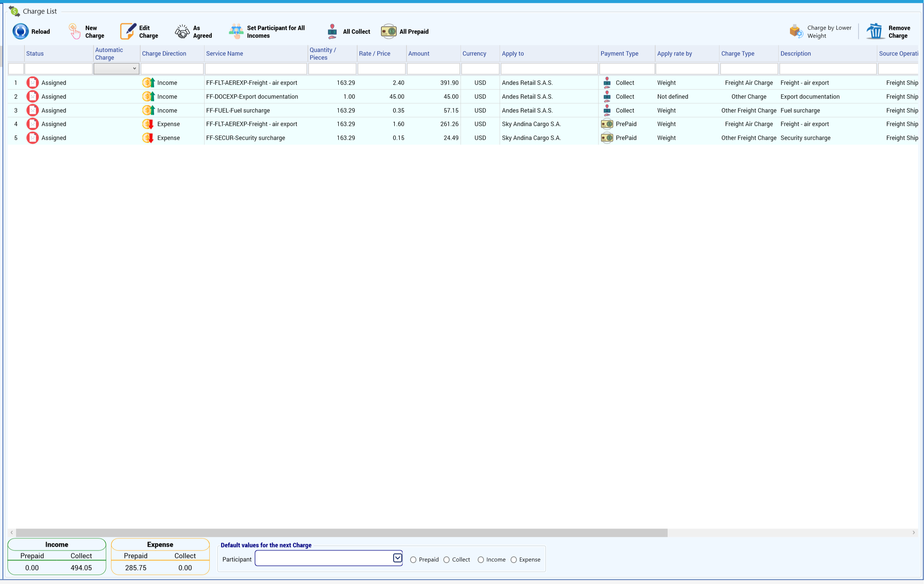
Task: Click Expense Prepaid total 285.75
Action: 136,568
